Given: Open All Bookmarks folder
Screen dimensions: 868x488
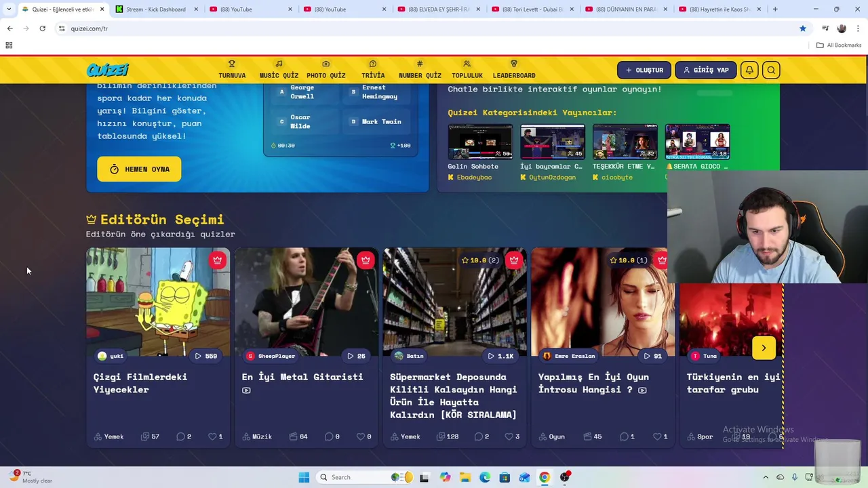Looking at the screenshot, I should click(839, 45).
